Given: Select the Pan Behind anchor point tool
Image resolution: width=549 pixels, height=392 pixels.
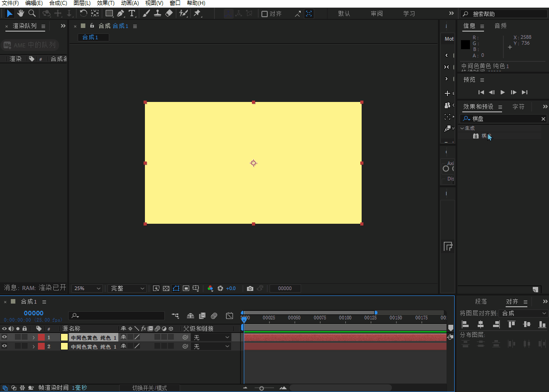Looking at the screenshot, I should click(x=95, y=14).
